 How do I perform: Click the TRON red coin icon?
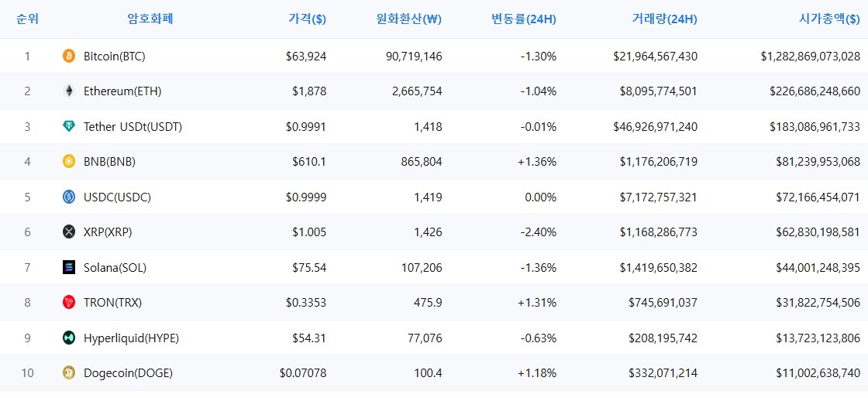[x=69, y=302]
